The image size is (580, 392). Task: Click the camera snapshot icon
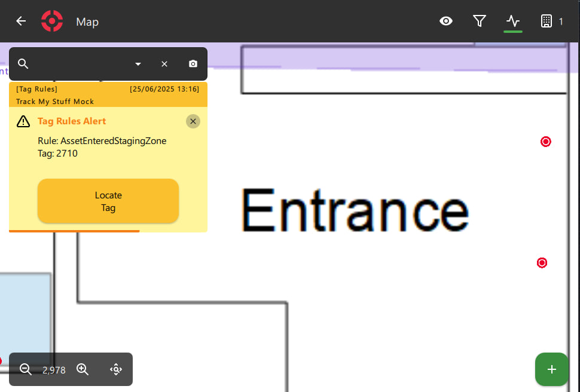(x=193, y=64)
